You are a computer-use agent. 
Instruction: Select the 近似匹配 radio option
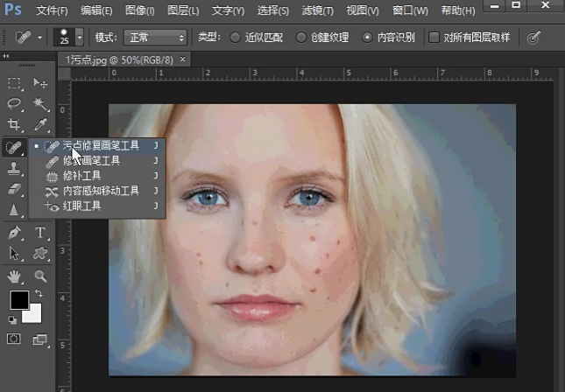(236, 37)
